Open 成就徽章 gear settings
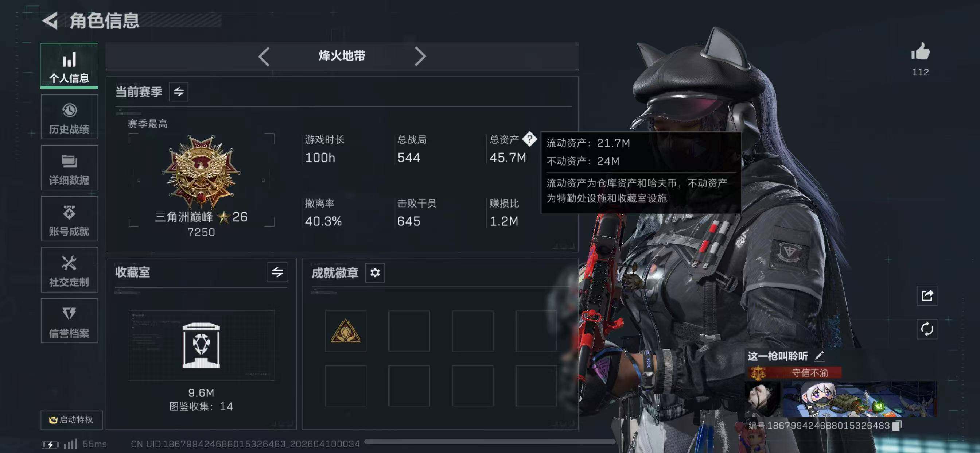980x453 pixels. click(x=375, y=272)
